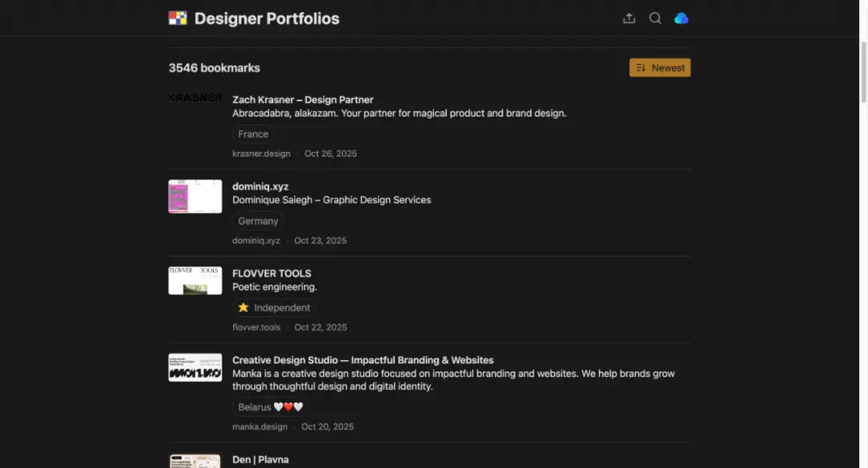Click the Designer Portfolios page title
This screenshot has height=468, width=868.
click(267, 18)
